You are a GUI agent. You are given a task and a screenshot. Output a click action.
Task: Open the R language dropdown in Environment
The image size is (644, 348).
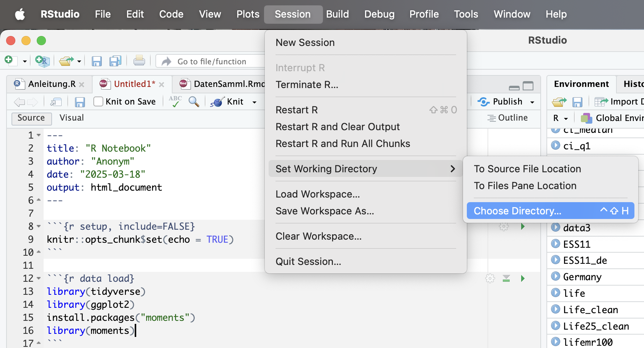tap(561, 118)
